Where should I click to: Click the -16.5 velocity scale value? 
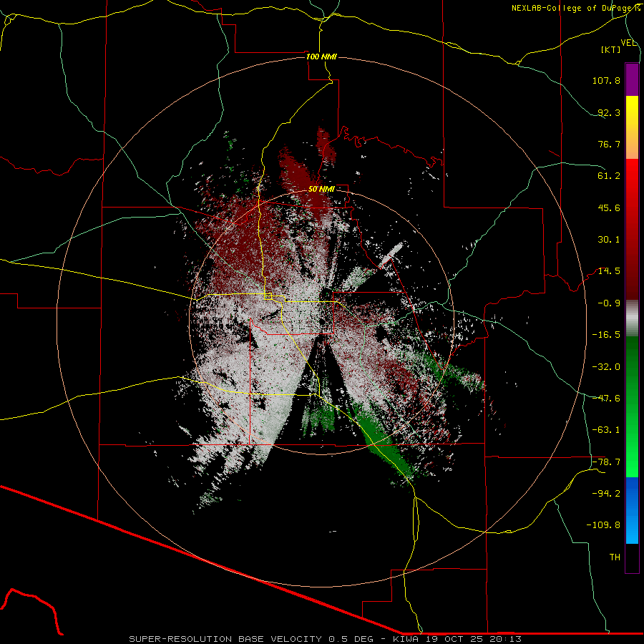(x=606, y=335)
